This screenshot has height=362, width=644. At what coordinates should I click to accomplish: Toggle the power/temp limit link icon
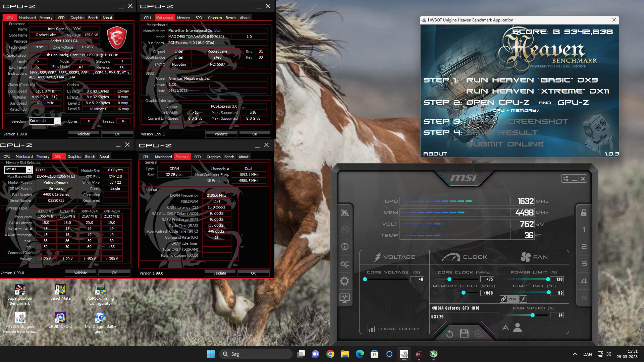coord(503,299)
